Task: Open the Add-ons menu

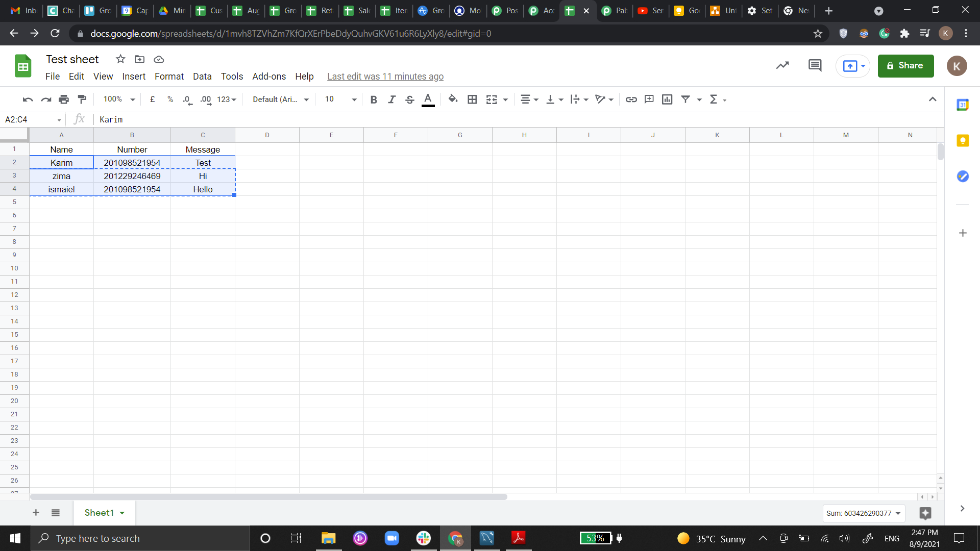Action: [x=269, y=77]
